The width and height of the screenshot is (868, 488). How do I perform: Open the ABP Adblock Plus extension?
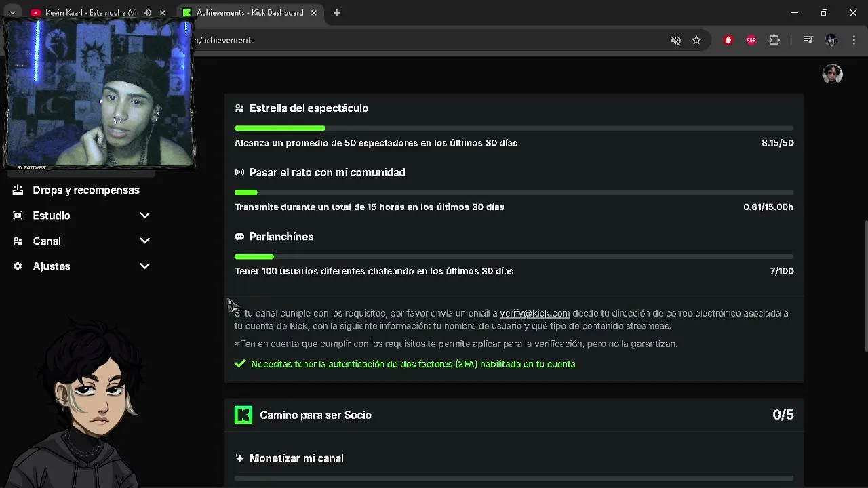tap(751, 41)
